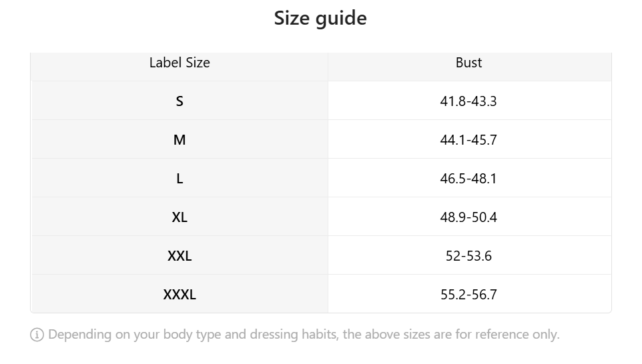Click the Bust column header
642x364 pixels.
click(469, 63)
